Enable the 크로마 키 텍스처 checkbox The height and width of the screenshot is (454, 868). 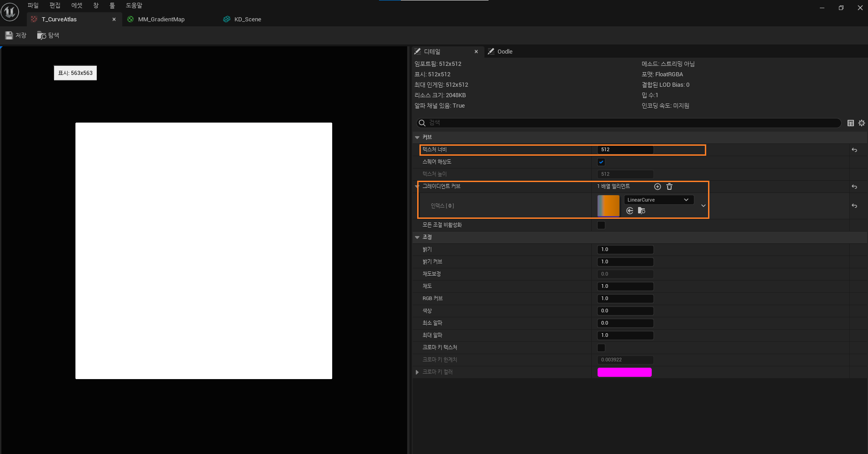click(601, 348)
